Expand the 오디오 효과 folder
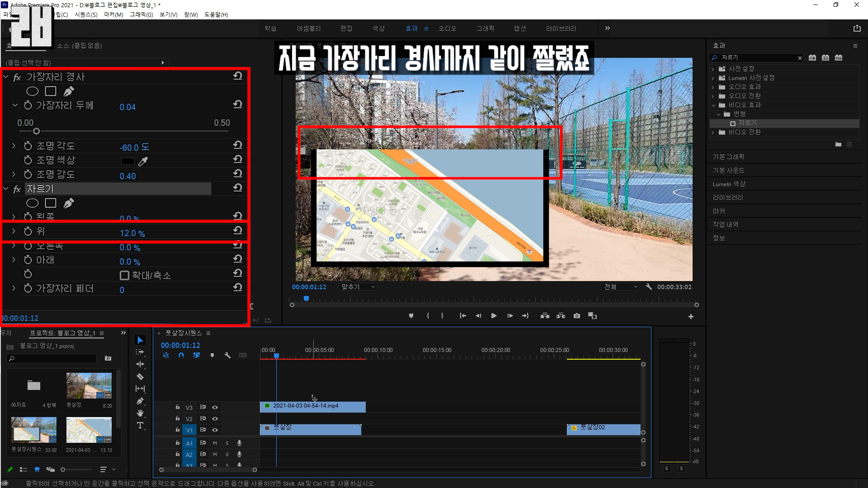The width and height of the screenshot is (868, 488). (713, 87)
